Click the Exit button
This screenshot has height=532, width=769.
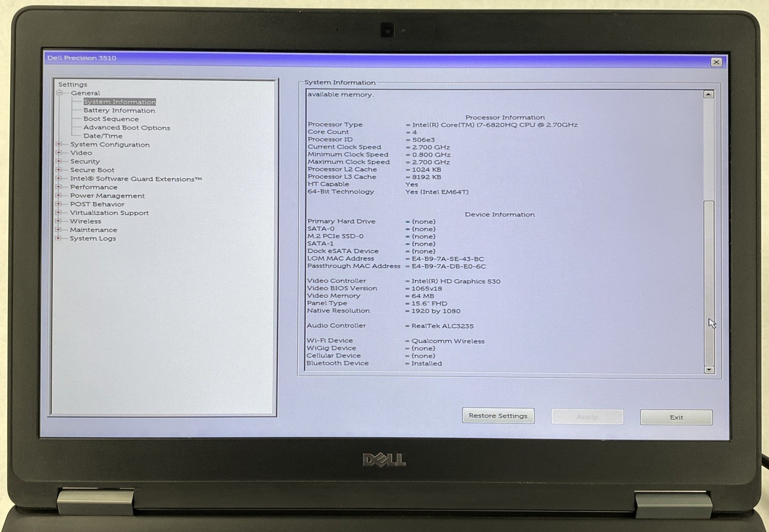[676, 417]
